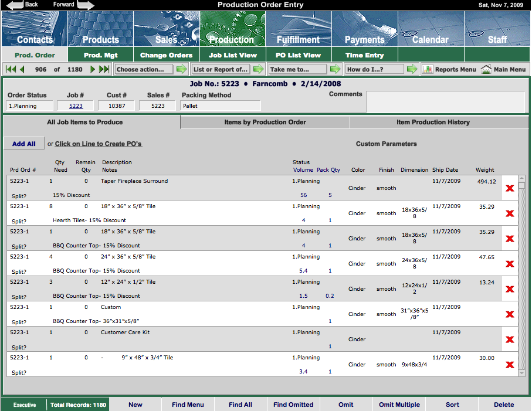Open the Contacts module
Image resolution: width=532 pixels, height=411 pixels.
[x=34, y=29]
